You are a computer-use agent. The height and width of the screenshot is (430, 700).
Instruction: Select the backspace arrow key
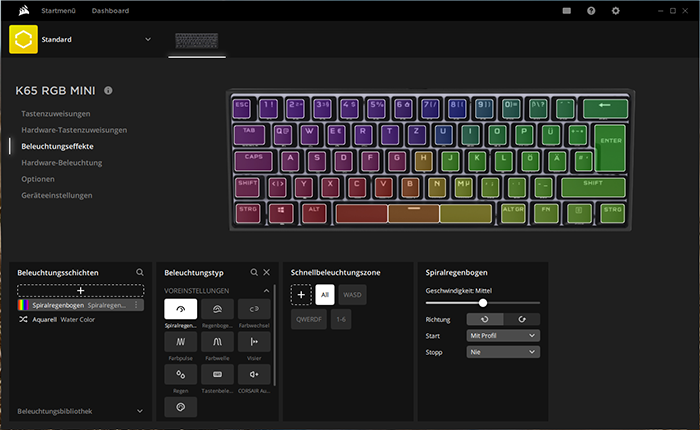[605, 108]
